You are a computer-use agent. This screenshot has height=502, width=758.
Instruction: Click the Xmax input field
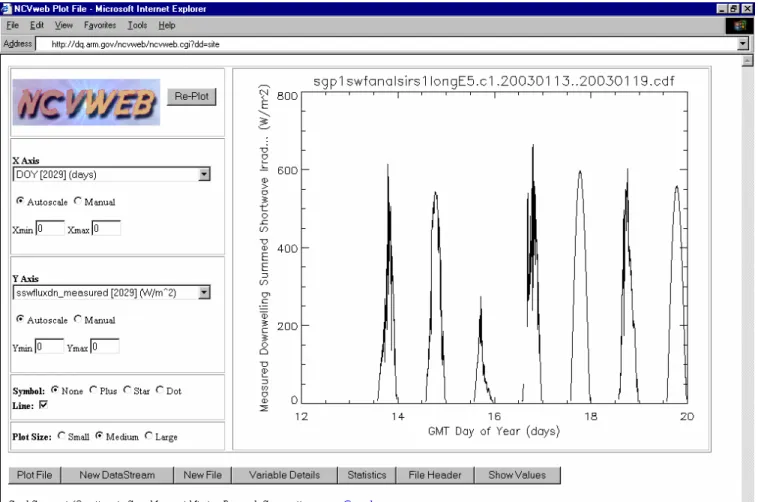coord(106,228)
